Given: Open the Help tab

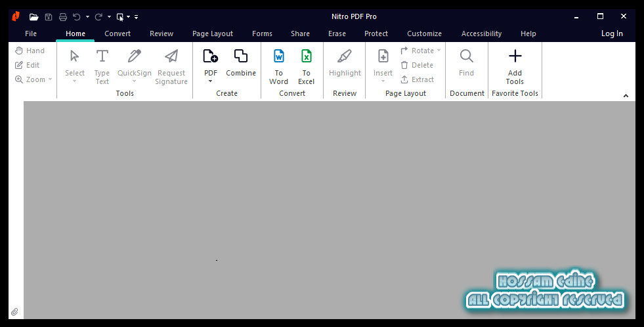Looking at the screenshot, I should point(528,33).
